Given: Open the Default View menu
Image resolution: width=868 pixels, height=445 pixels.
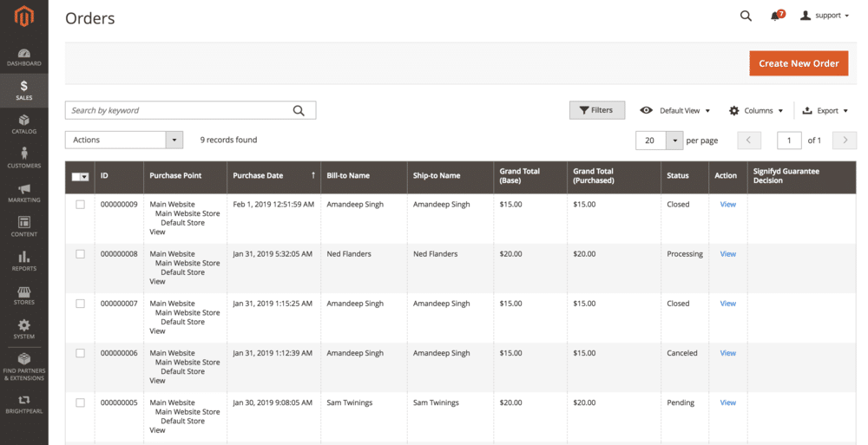Looking at the screenshot, I should (x=675, y=111).
